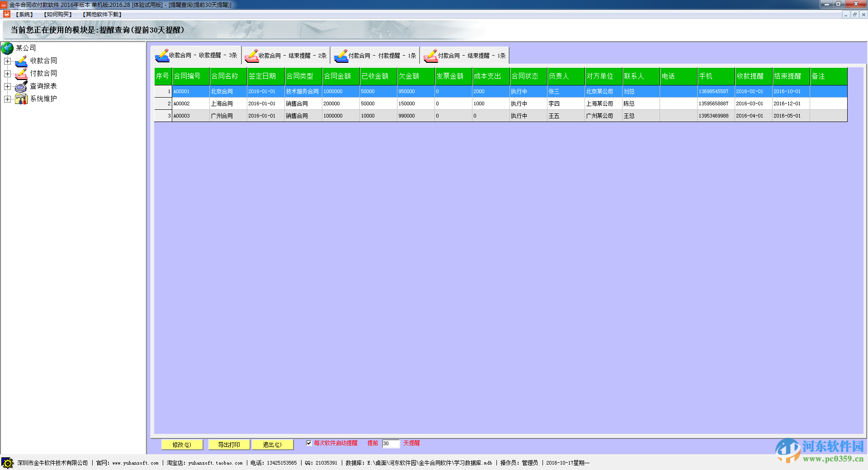Click the 导出打印 button
This screenshot has height=470, width=868.
(229, 445)
